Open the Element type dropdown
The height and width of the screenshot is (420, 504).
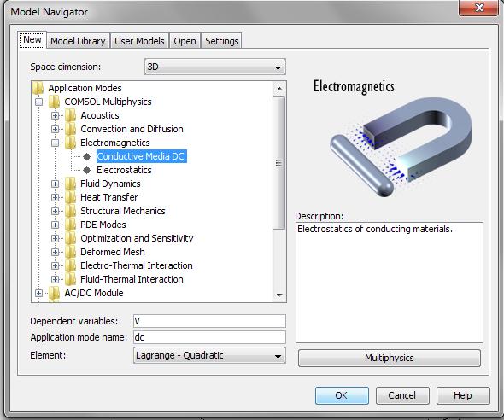pyautogui.click(x=209, y=355)
